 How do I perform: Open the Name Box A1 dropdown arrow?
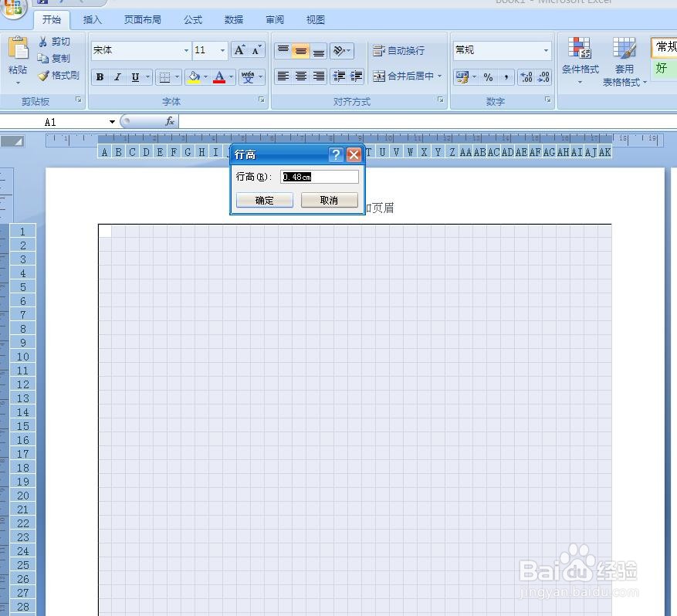(x=112, y=122)
